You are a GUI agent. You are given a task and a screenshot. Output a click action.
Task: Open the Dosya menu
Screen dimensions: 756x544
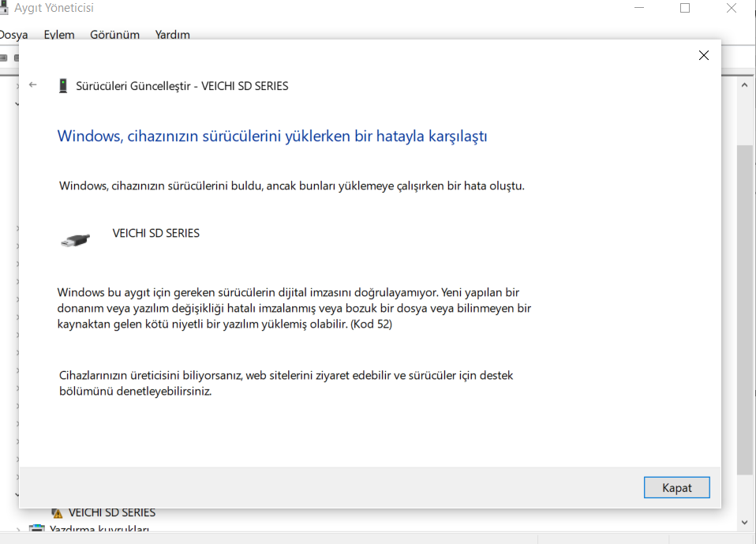tap(13, 35)
